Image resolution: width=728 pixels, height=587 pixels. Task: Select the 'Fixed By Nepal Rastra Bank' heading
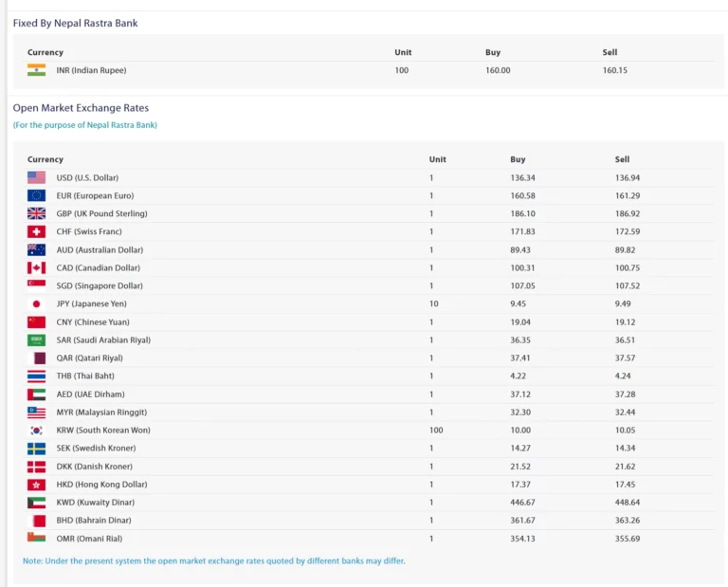[75, 23]
